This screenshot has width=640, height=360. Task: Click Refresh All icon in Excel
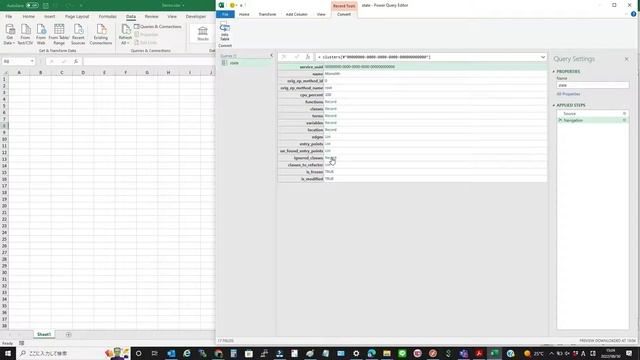point(125,29)
